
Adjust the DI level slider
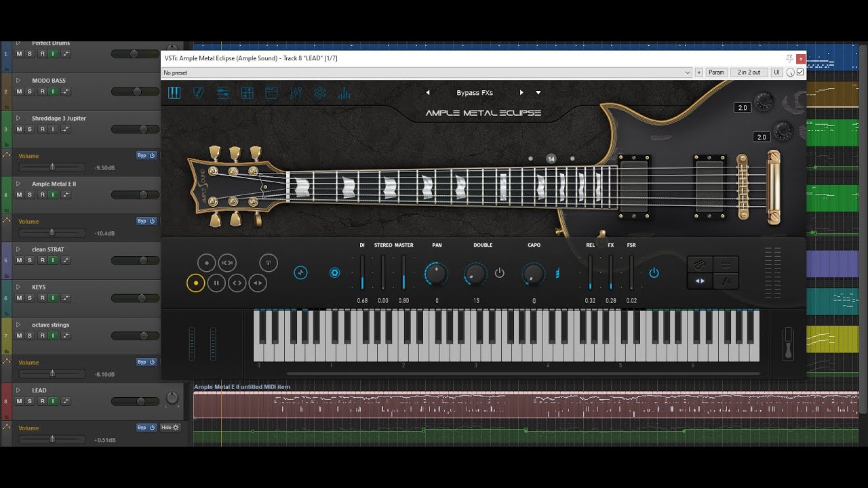[362, 273]
